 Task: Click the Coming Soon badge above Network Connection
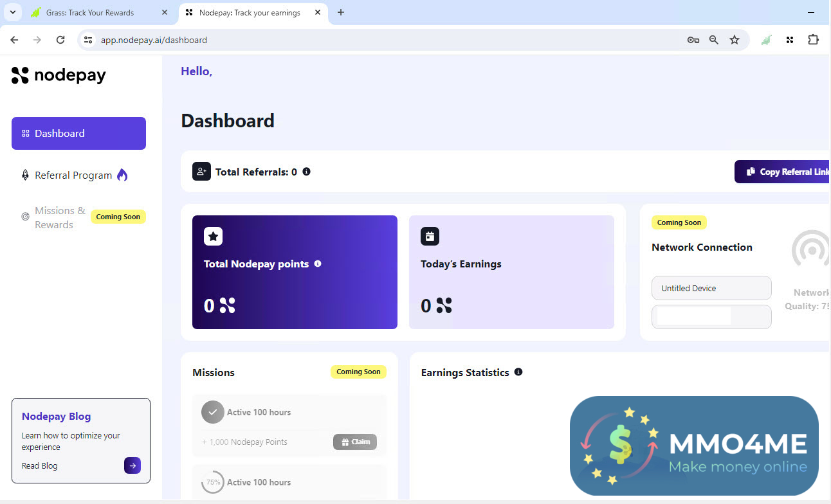(679, 222)
